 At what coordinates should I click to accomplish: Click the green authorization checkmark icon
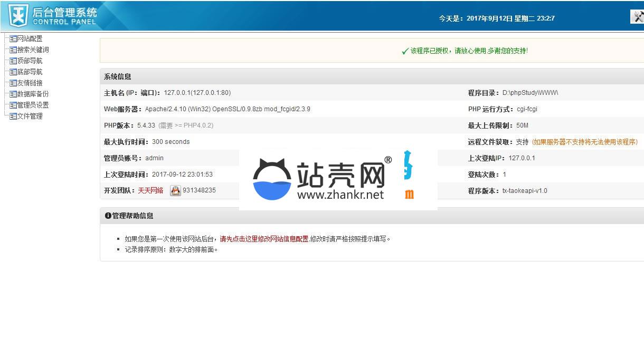[405, 51]
